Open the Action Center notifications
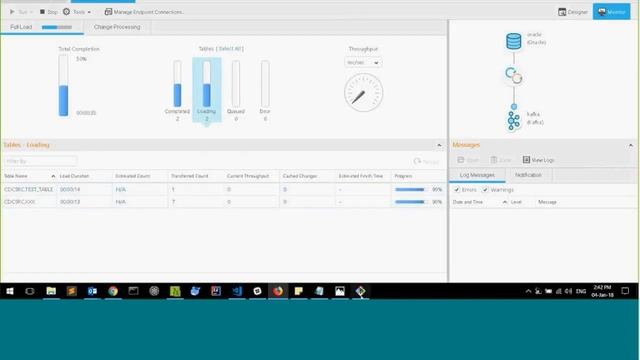The height and width of the screenshot is (360, 640). pyautogui.click(x=625, y=291)
